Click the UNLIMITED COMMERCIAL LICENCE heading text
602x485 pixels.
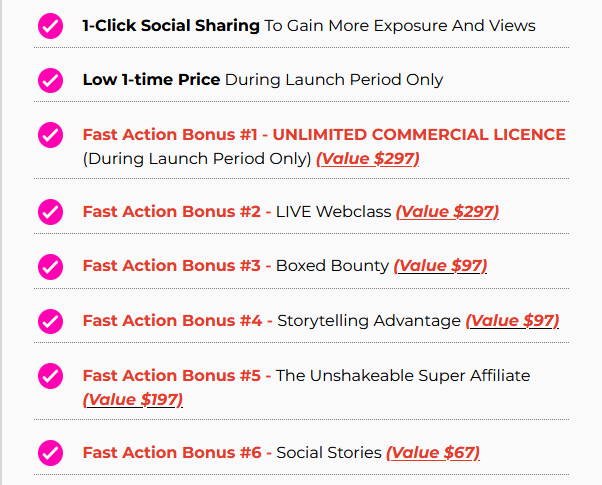click(419, 135)
